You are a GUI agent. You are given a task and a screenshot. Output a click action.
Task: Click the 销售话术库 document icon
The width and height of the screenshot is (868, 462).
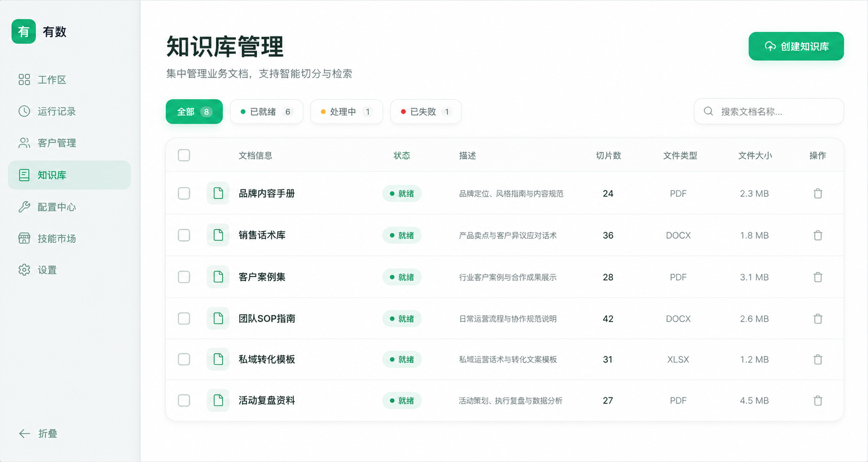(218, 235)
